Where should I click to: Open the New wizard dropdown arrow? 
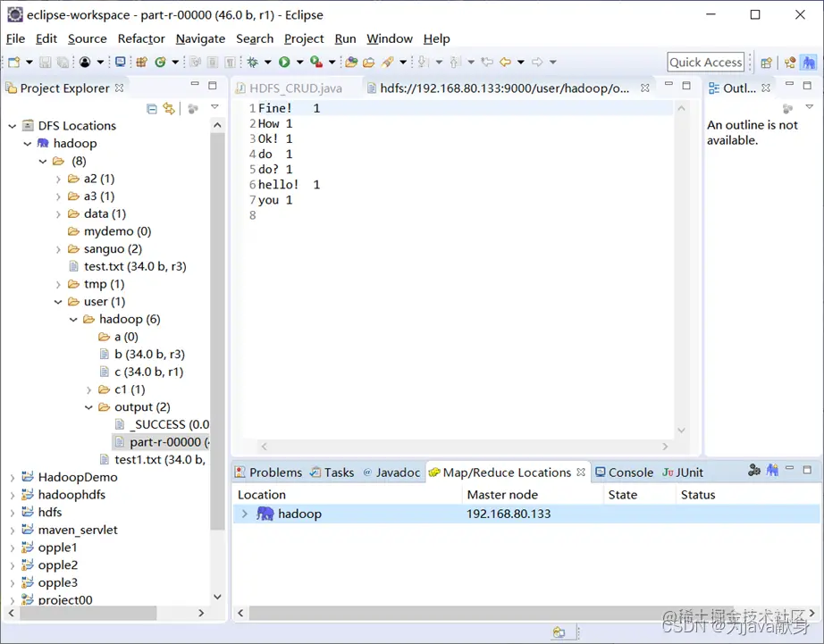tap(29, 62)
